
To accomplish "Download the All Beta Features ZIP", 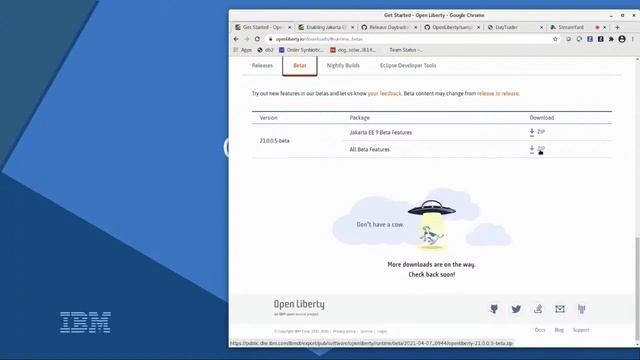I will point(537,149).
